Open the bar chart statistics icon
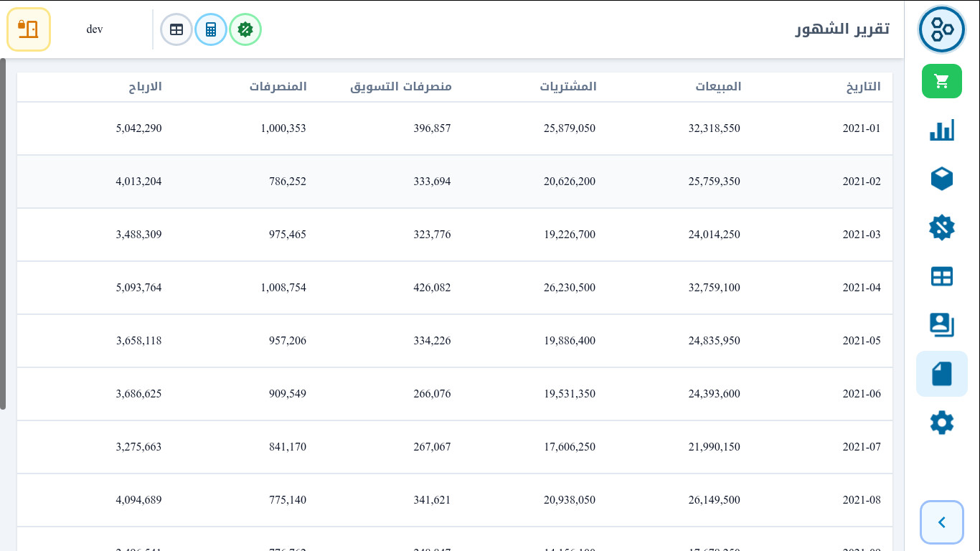This screenshot has height=551, width=980. pos(941,131)
